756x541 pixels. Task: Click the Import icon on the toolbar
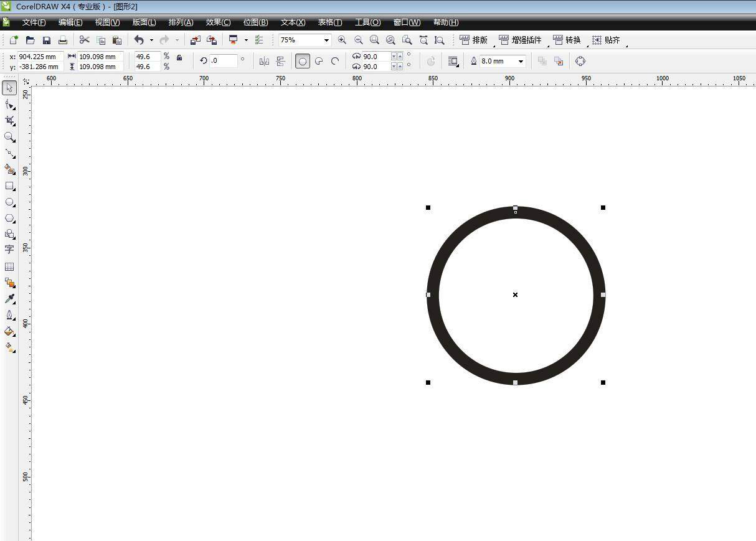click(196, 39)
